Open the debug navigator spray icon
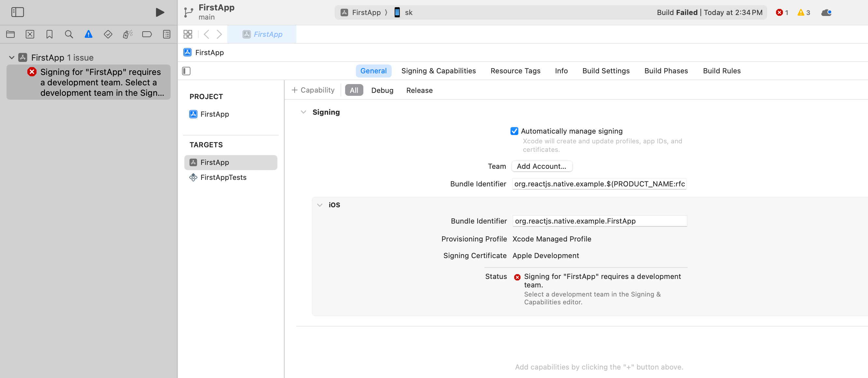The image size is (868, 378). click(128, 34)
